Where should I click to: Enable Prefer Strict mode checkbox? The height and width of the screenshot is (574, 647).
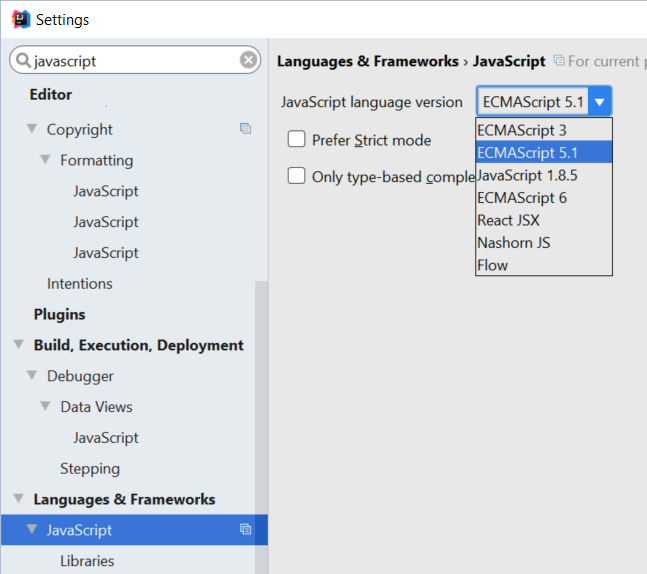297,140
